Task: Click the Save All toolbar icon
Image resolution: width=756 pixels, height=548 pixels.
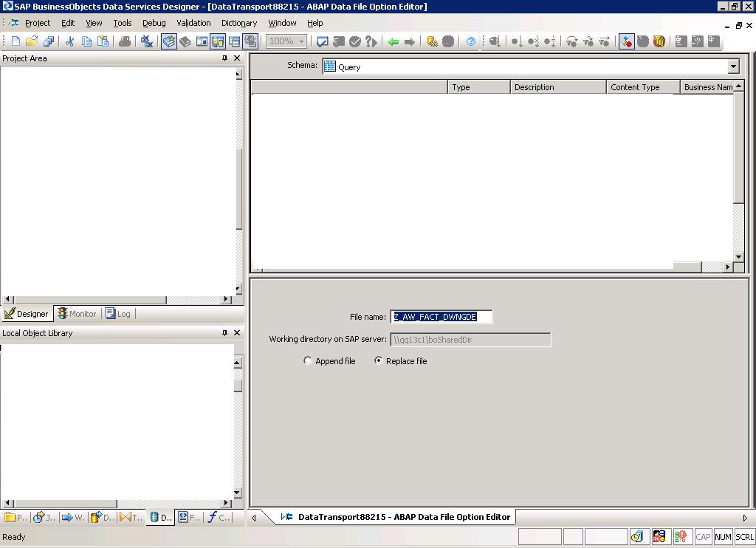Action: pyautogui.click(x=48, y=41)
